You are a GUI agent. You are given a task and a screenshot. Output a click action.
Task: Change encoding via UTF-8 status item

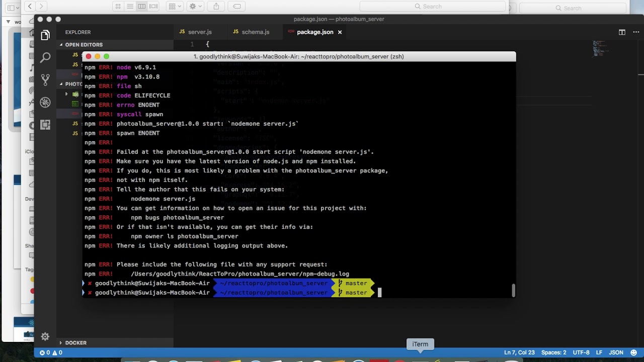581,352
